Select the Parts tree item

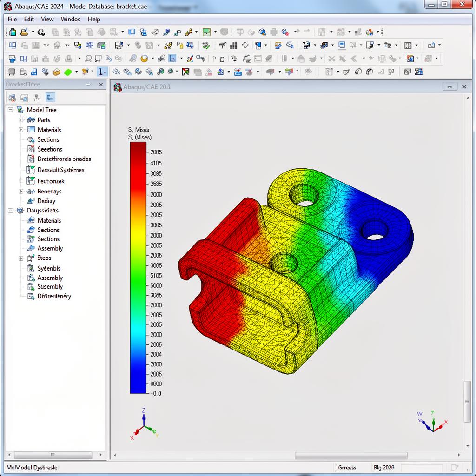pos(44,120)
